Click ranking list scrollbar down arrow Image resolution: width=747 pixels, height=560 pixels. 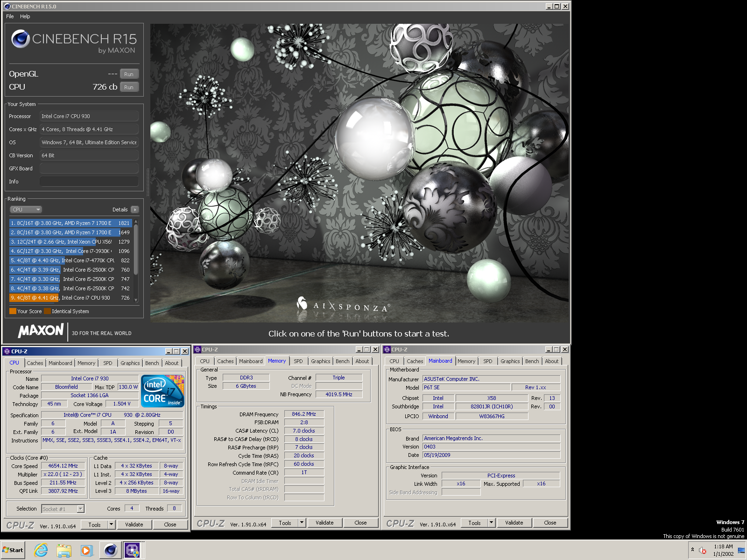point(136,300)
